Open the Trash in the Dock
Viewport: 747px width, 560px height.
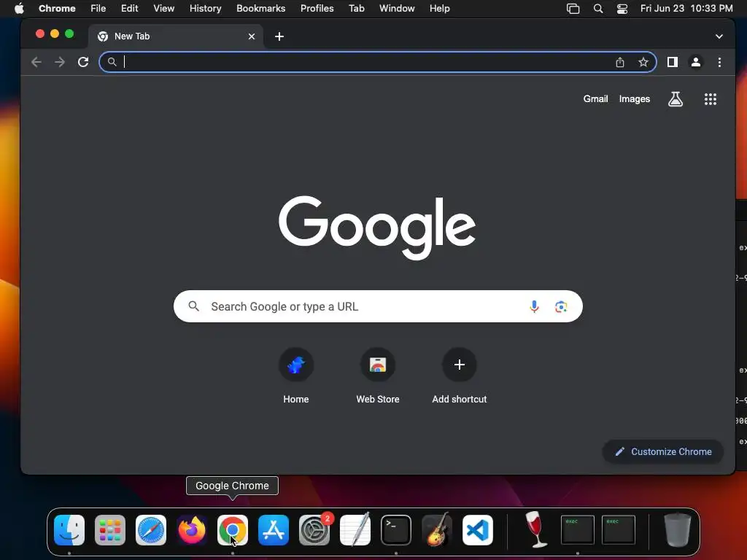(677, 530)
